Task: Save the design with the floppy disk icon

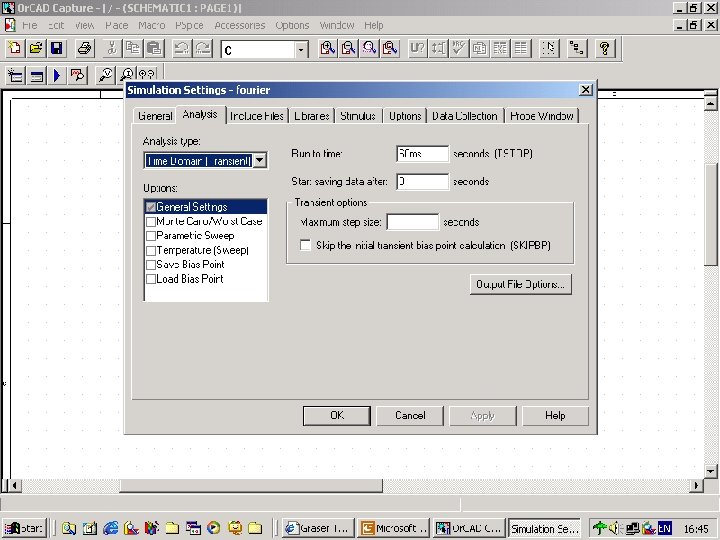Action: (x=56, y=48)
